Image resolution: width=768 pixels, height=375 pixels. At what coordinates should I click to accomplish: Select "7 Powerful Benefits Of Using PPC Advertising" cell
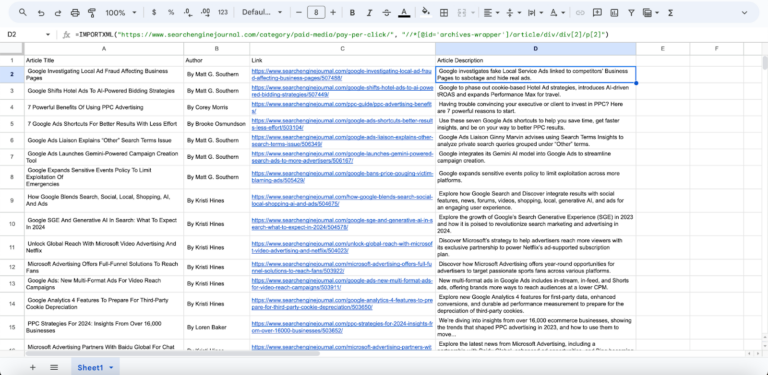click(x=104, y=107)
